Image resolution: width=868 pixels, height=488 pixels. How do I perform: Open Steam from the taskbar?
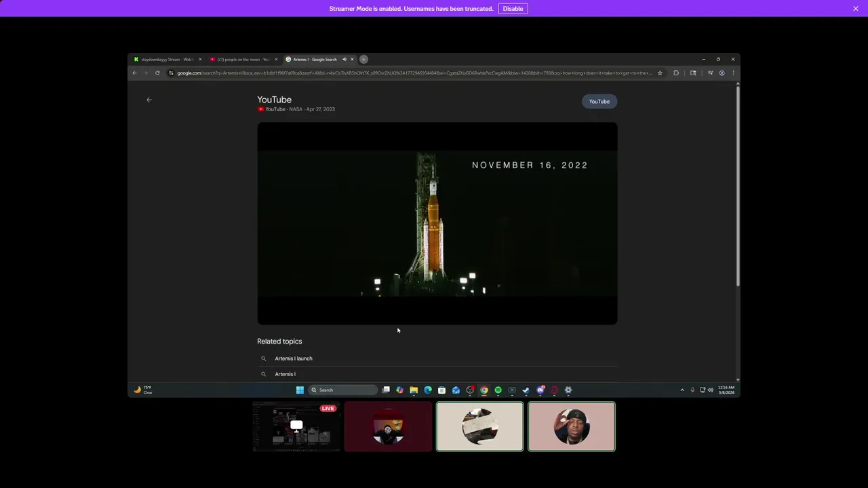pos(526,390)
